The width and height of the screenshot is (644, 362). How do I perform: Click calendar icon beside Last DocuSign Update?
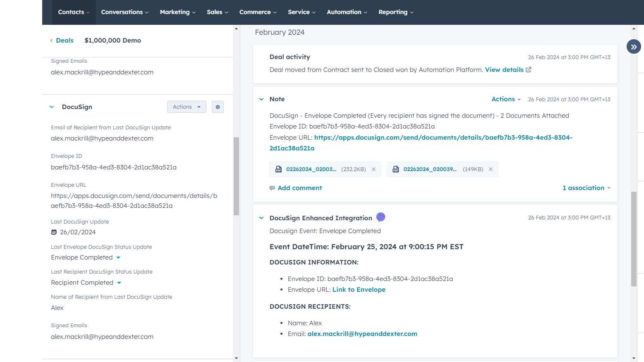click(54, 232)
